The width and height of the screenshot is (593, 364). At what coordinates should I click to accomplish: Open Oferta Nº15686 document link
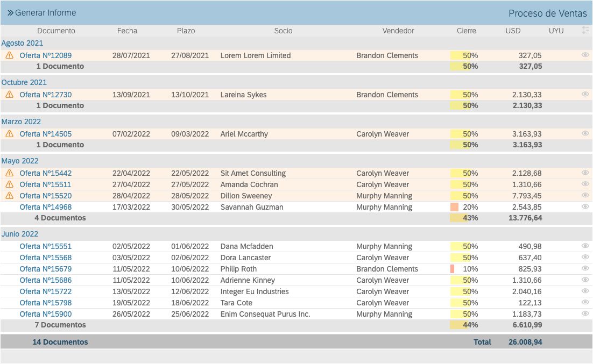pos(46,280)
